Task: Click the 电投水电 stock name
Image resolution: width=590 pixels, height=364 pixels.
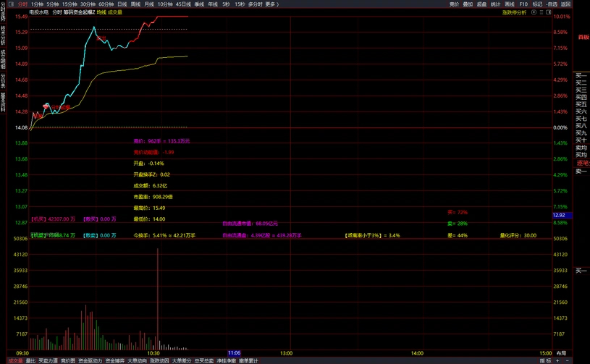Action: click(39, 12)
